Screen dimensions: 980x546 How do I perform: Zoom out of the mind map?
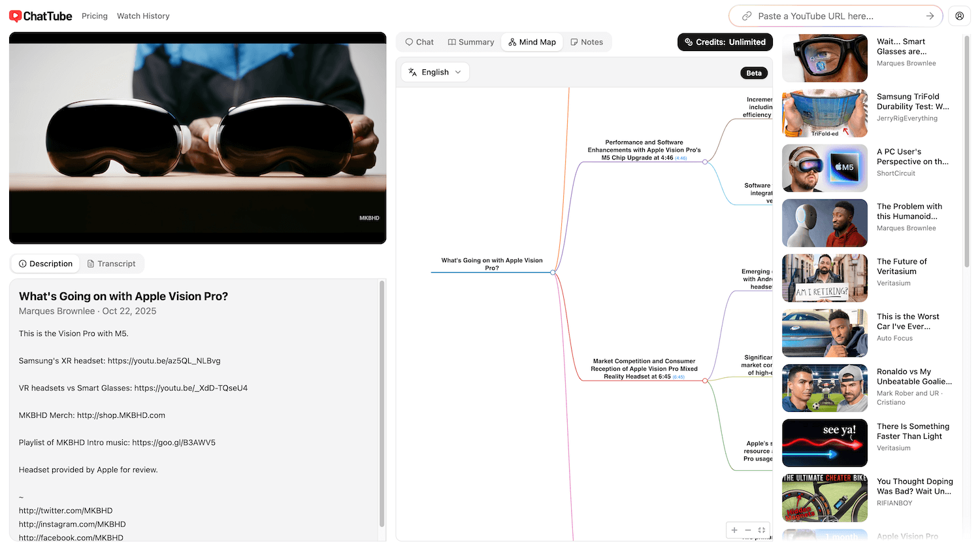(x=748, y=530)
